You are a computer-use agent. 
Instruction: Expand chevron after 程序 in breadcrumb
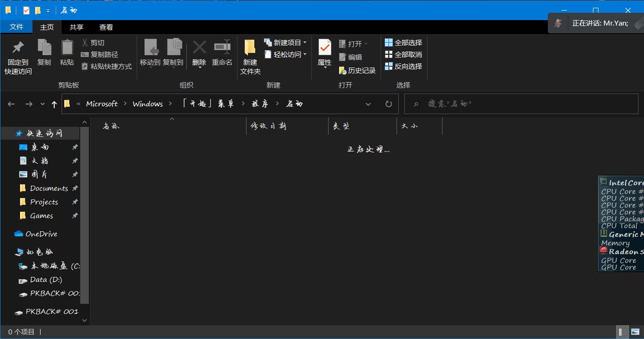[x=278, y=104]
